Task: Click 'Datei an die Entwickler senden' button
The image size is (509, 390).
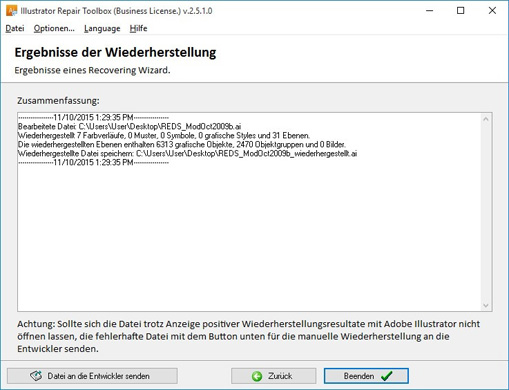Action: click(x=92, y=376)
